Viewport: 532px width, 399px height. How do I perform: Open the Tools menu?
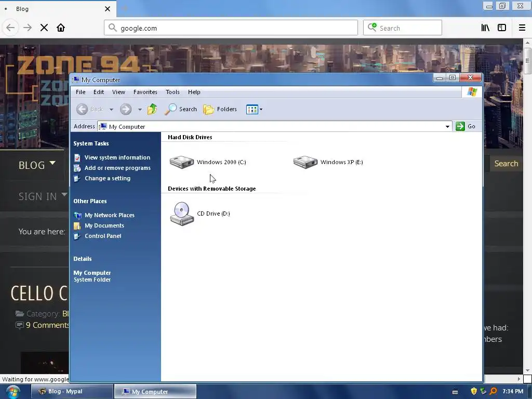point(172,92)
